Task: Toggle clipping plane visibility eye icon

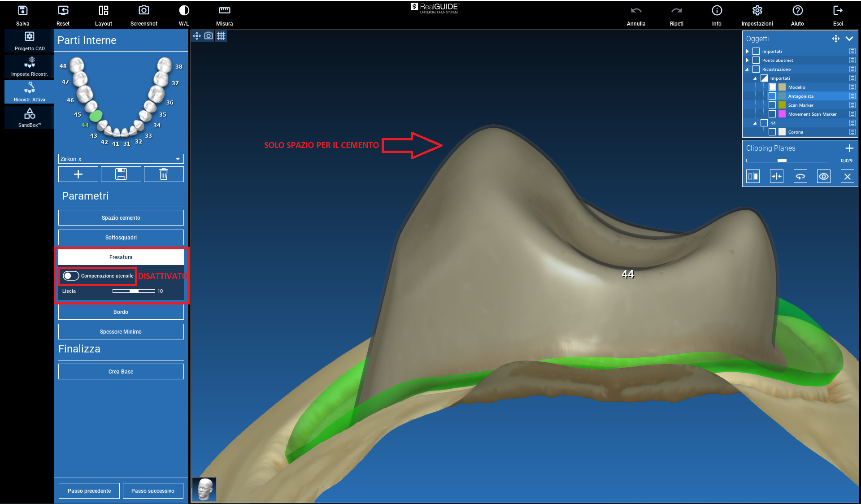Action: click(x=824, y=177)
